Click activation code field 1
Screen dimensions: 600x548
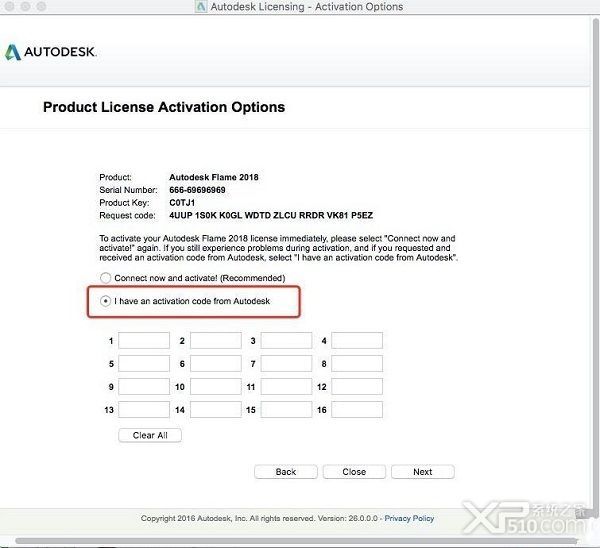click(x=144, y=340)
